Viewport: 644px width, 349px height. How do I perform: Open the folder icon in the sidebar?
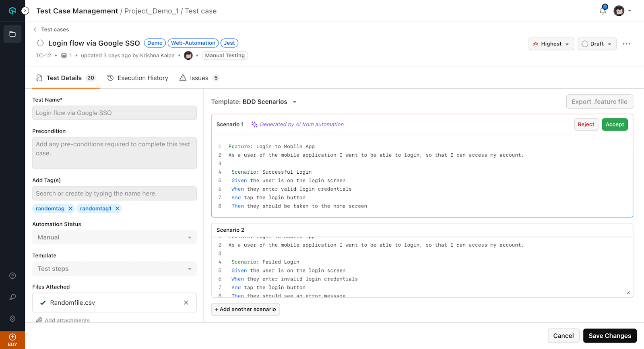pyautogui.click(x=12, y=34)
